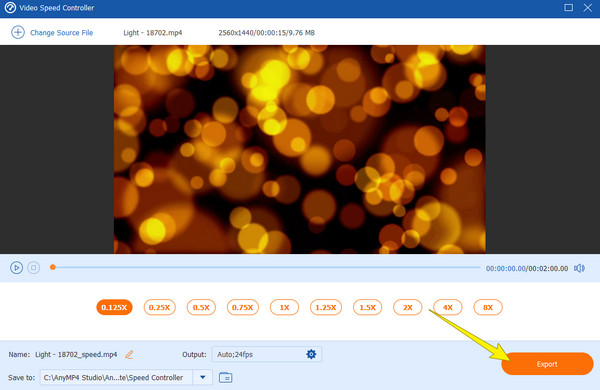Open the Change Source File link
600x390 pixels.
tap(61, 33)
